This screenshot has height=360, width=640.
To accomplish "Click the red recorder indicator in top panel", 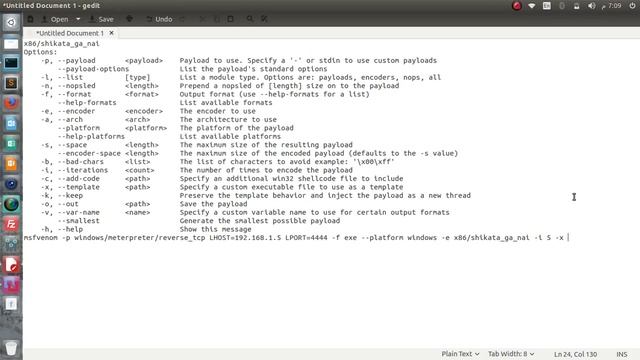I will (x=517, y=6).
